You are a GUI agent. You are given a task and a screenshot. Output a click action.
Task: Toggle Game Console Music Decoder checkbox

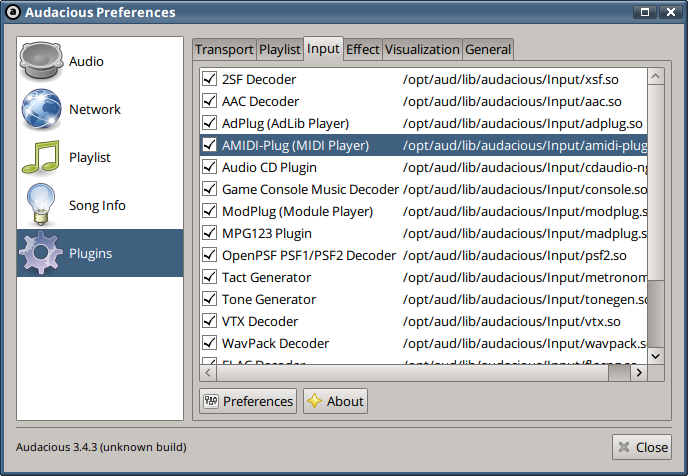[209, 189]
